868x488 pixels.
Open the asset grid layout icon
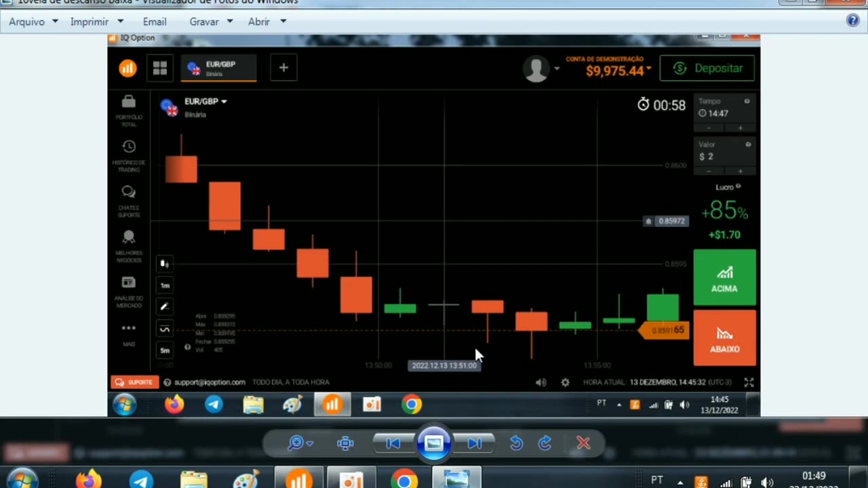(160, 68)
